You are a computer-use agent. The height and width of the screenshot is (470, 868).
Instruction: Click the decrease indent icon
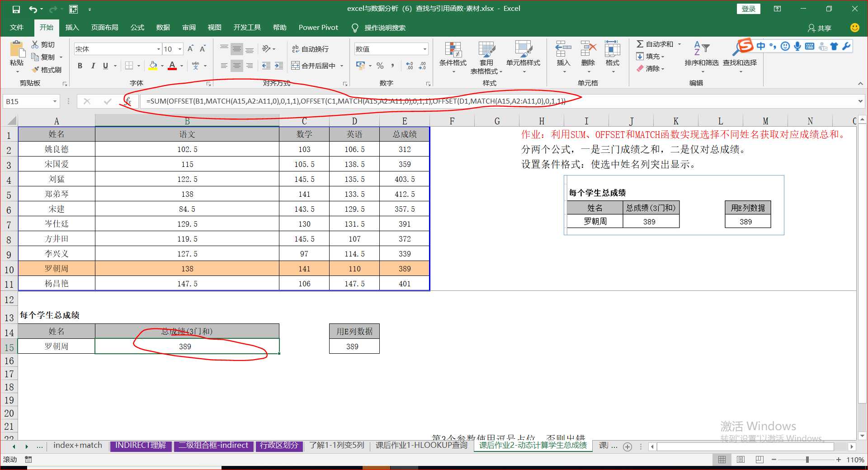[266, 66]
